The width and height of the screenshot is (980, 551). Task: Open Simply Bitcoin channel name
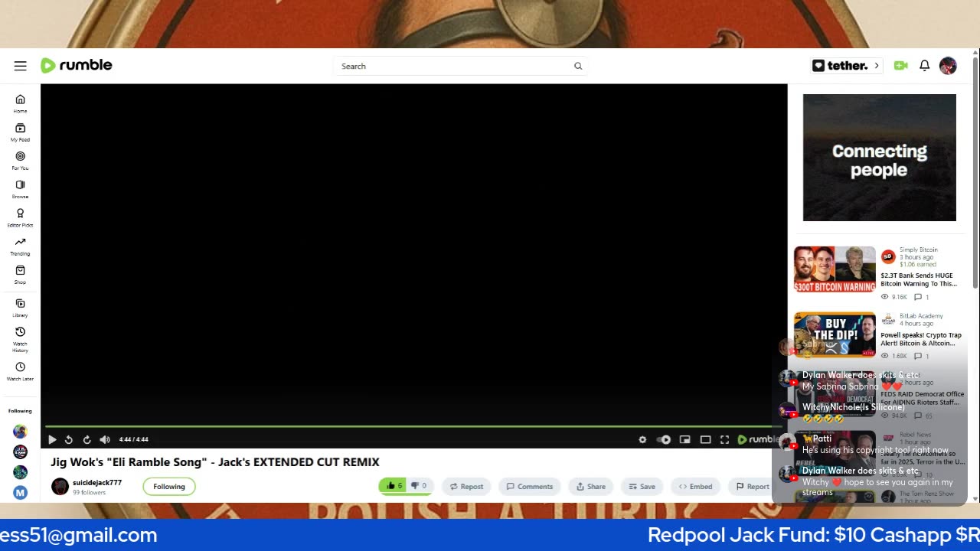919,249
